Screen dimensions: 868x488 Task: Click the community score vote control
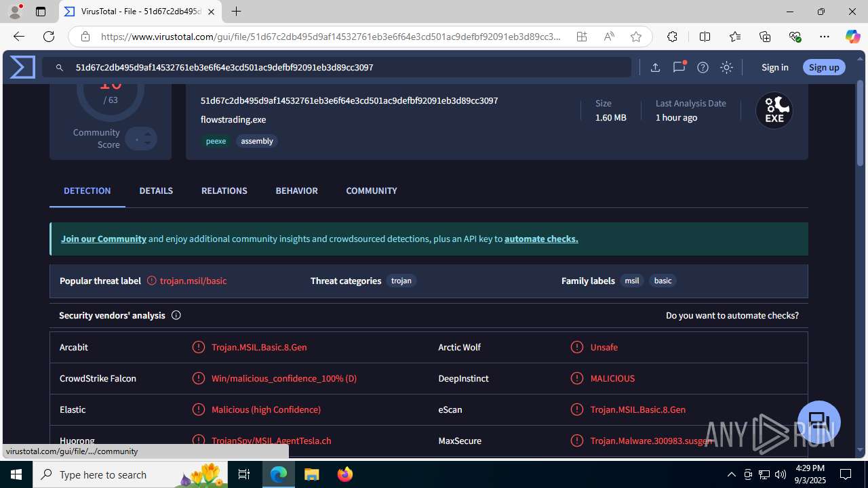141,139
